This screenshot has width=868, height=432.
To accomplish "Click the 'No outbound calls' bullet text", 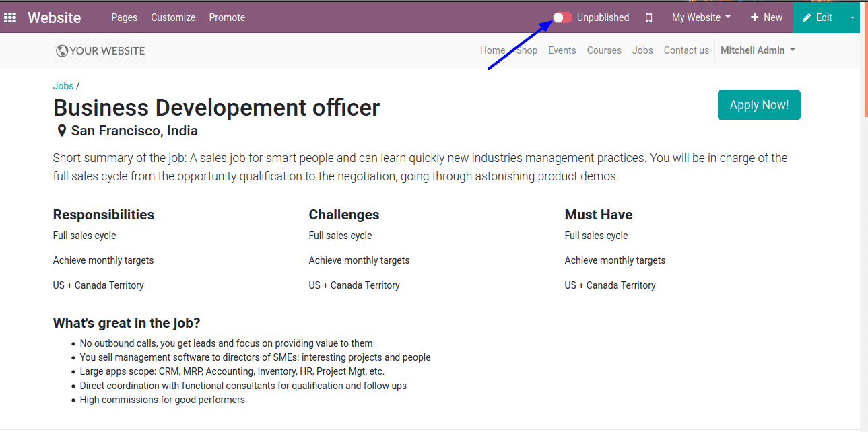I will click(x=226, y=343).
